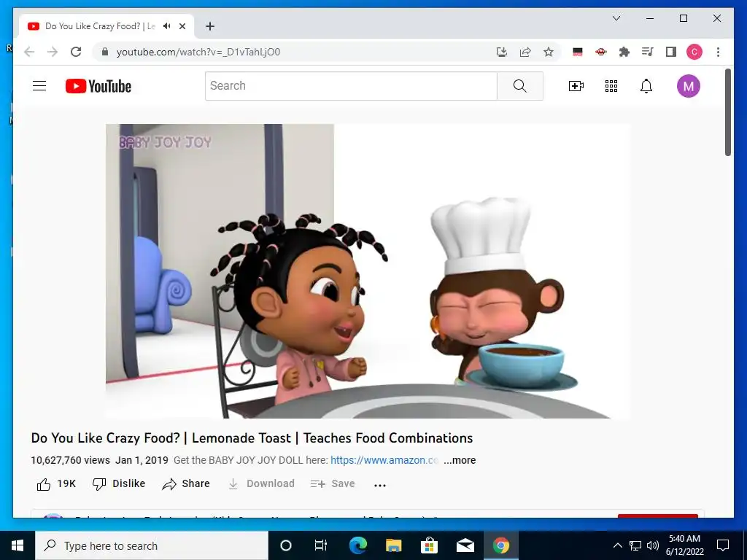Viewport: 747px width, 560px height.
Task: Click the video player area
Action: click(x=368, y=271)
